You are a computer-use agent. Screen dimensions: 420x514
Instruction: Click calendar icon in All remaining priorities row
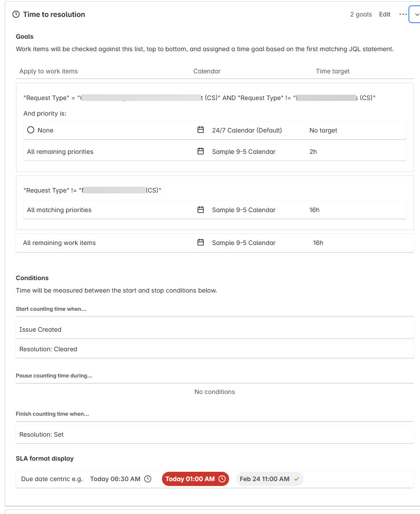[201, 151]
